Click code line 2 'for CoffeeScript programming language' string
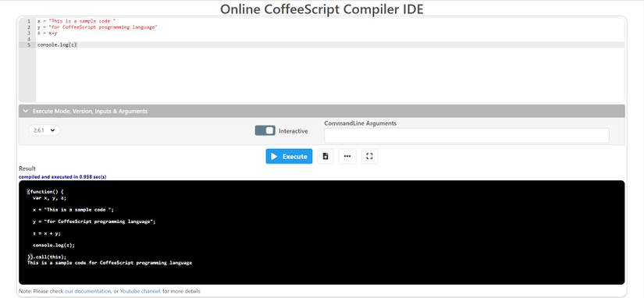This screenshot has height=298, width=644. (103, 27)
